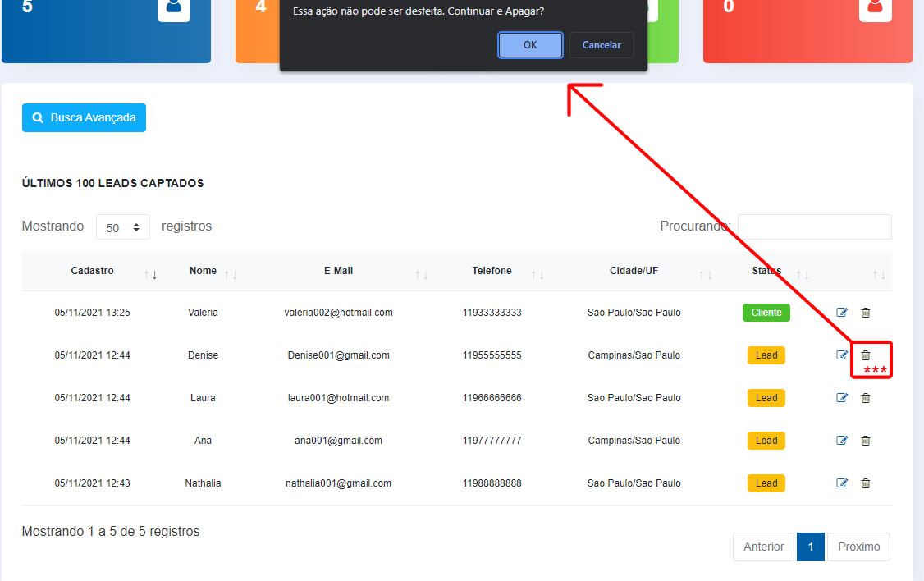
Task: Click phone number 11955555555
Action: [492, 355]
